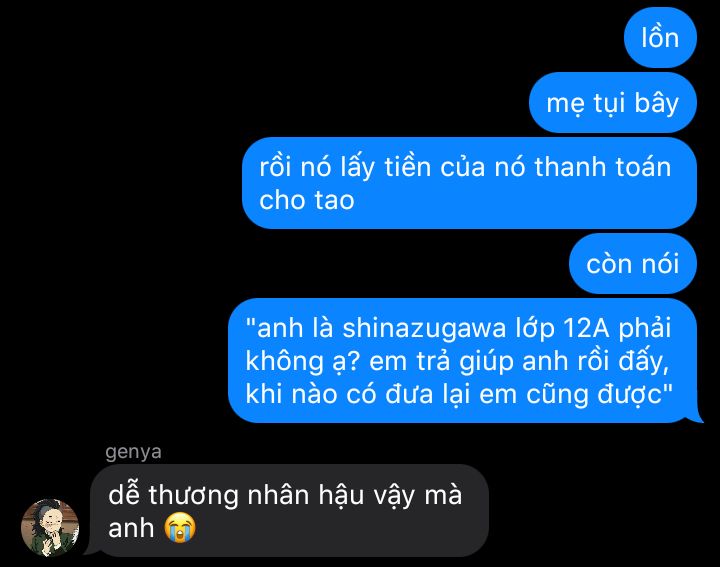Click the words "dễ thương" in the gray bubble
720x567 pixels.
tap(173, 496)
